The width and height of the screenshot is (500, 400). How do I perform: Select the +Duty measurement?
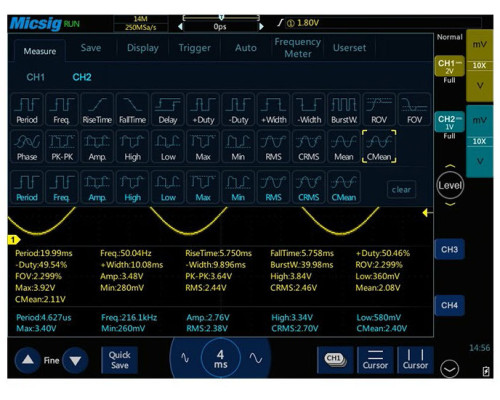click(x=203, y=110)
